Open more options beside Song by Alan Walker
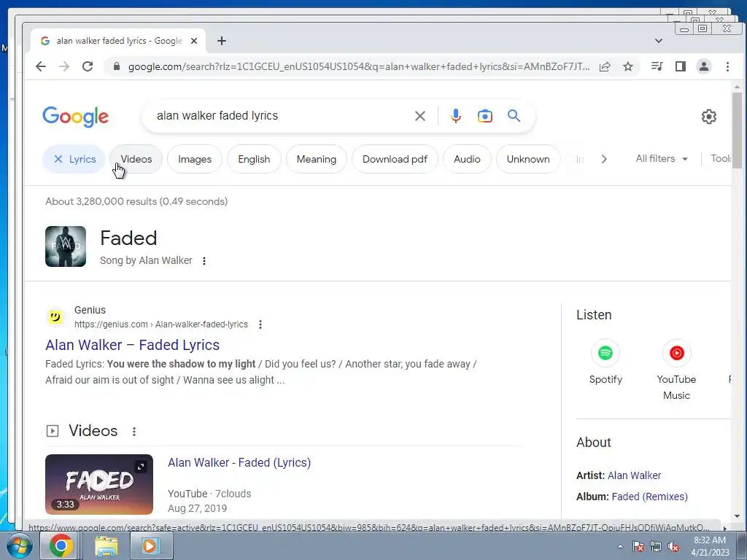The image size is (747, 560). (x=204, y=261)
